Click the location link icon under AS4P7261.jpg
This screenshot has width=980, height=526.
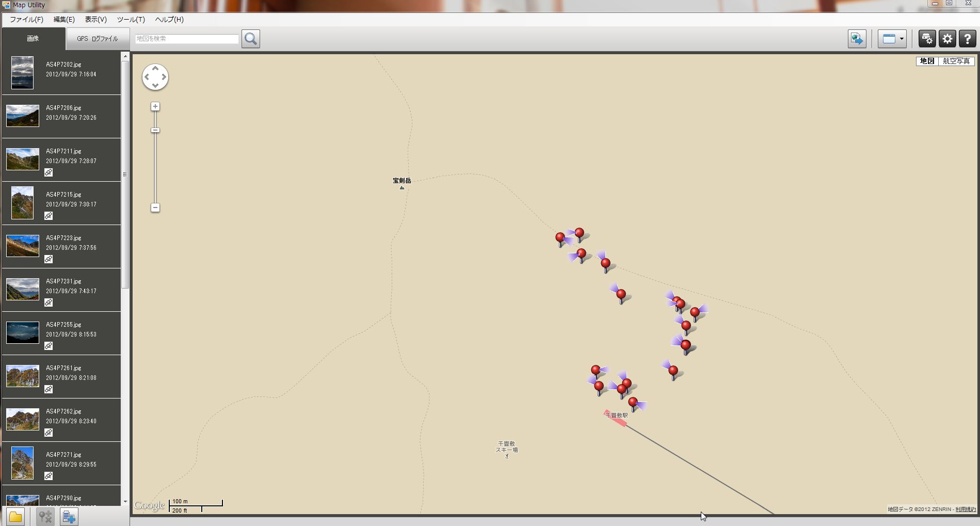(49, 389)
